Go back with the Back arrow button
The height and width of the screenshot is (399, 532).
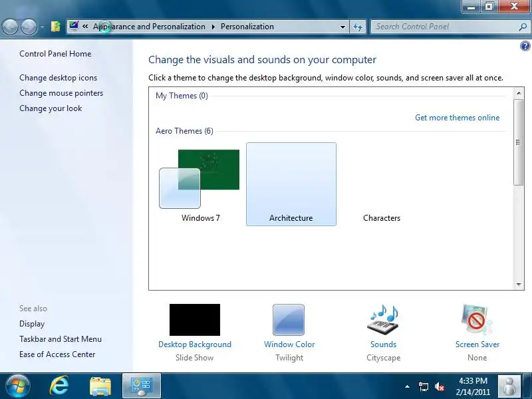coord(10,27)
